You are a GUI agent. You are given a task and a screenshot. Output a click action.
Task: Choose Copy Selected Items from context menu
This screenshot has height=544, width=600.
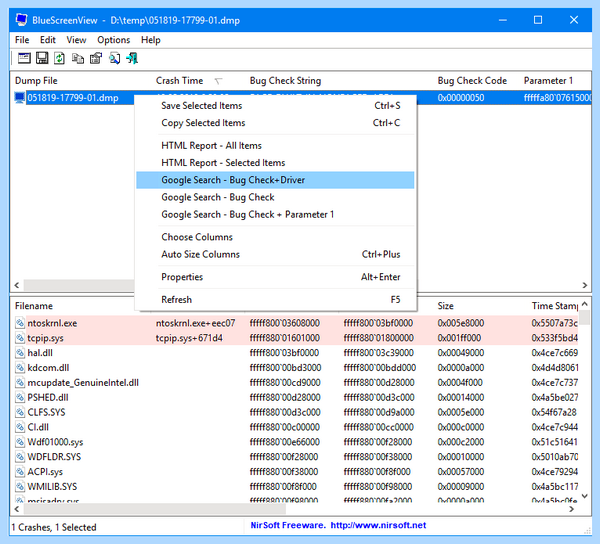click(x=275, y=123)
